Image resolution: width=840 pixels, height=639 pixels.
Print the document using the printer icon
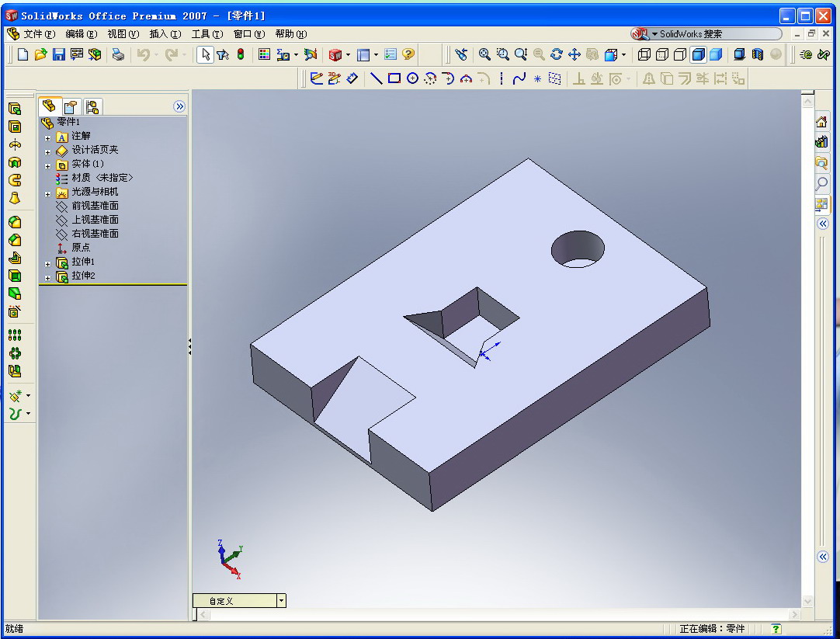tap(118, 54)
